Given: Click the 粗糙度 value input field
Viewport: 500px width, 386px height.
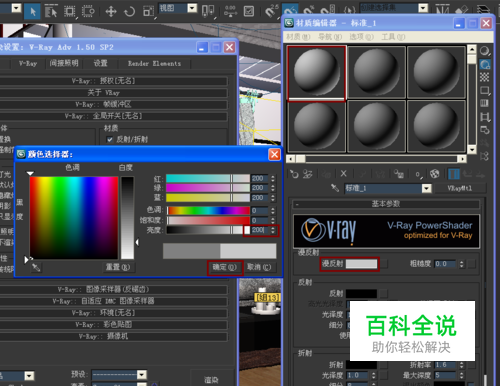Looking at the screenshot, I should (446, 264).
